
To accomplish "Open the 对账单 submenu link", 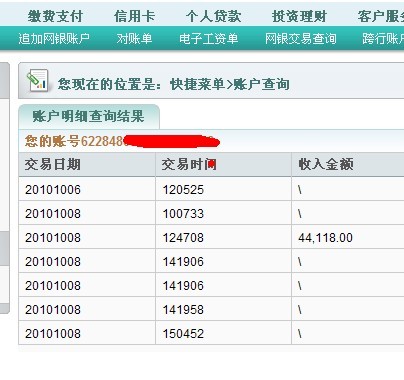I will [x=135, y=39].
